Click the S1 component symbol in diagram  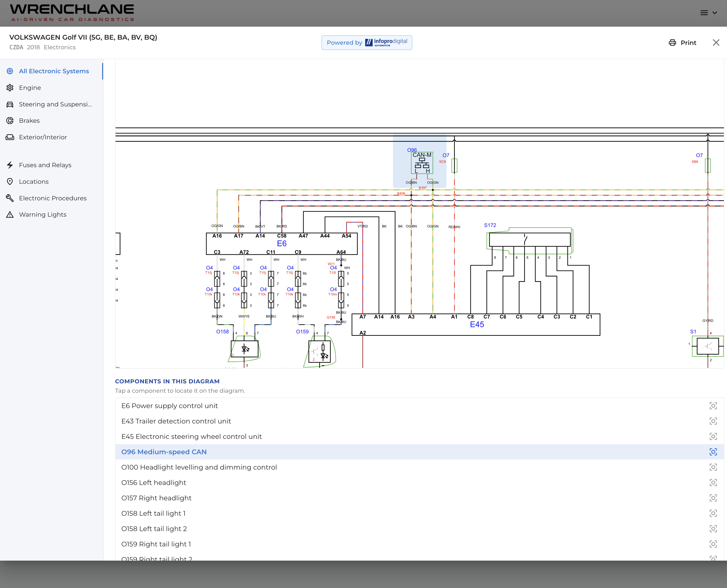tap(708, 346)
